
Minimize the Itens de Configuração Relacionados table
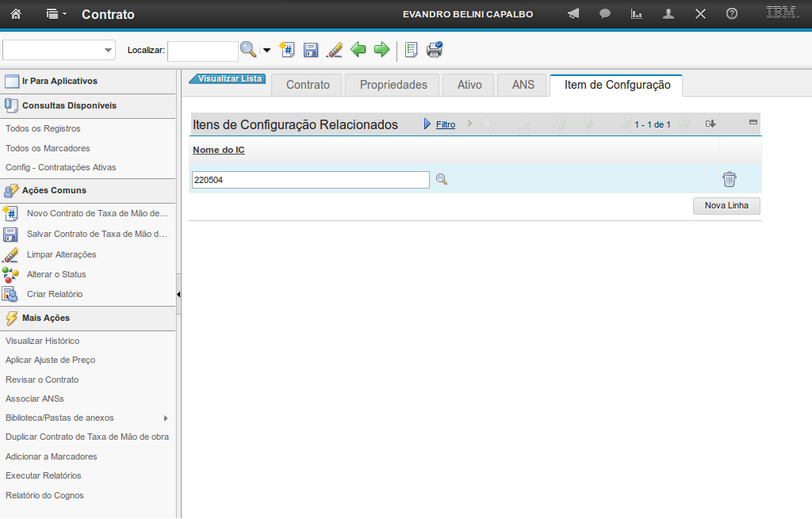[753, 123]
